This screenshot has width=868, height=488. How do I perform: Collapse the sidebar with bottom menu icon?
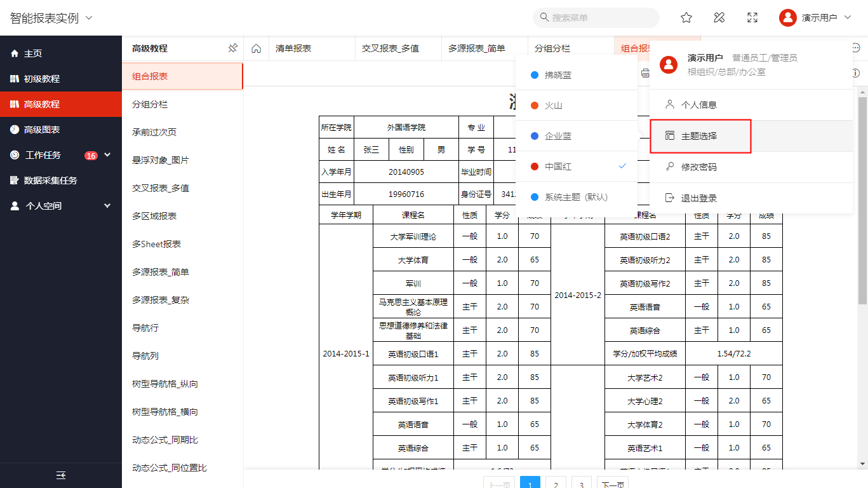(x=61, y=475)
